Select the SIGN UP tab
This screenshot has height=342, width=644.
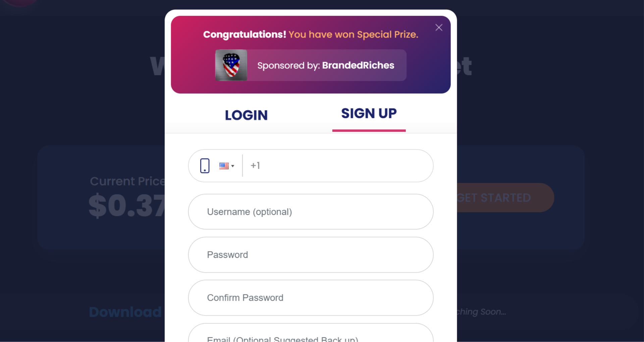pos(369,114)
